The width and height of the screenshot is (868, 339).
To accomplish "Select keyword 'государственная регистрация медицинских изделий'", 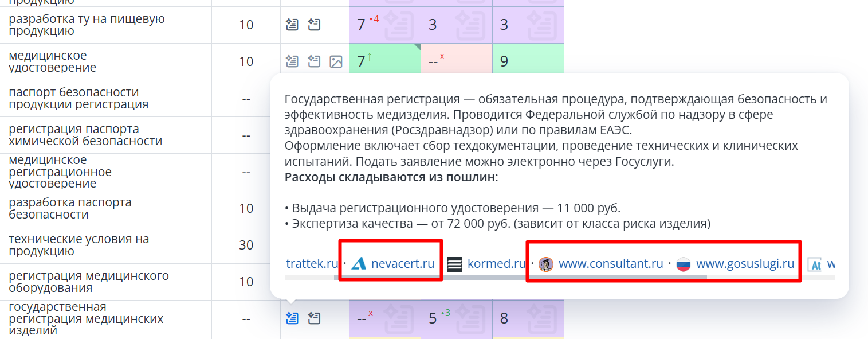I will click(86, 318).
